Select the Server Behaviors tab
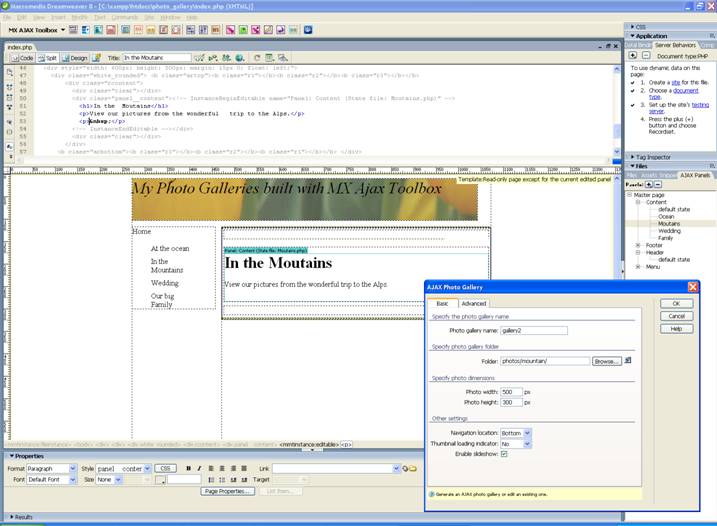The width and height of the screenshot is (717, 526). [675, 45]
